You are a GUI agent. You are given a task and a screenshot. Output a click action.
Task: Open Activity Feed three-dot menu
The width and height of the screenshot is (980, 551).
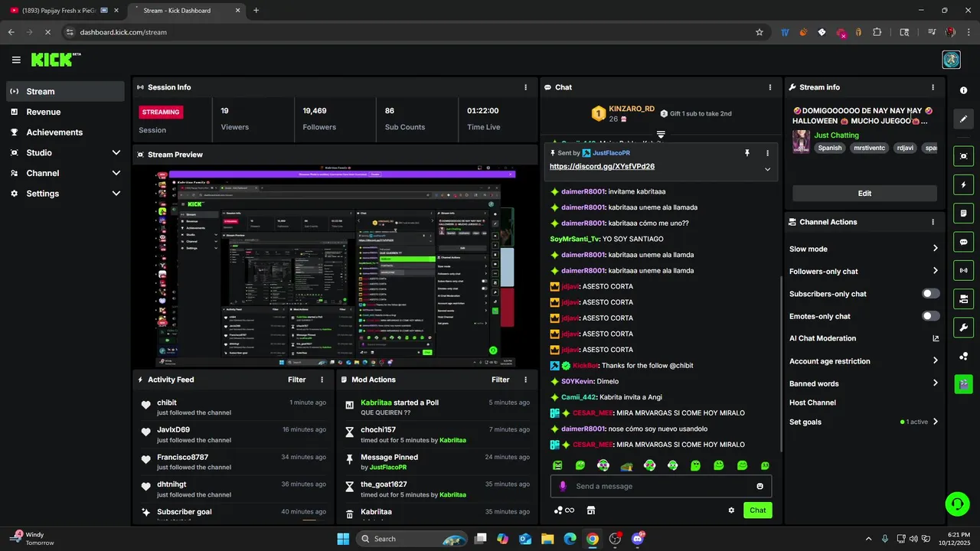coord(322,380)
